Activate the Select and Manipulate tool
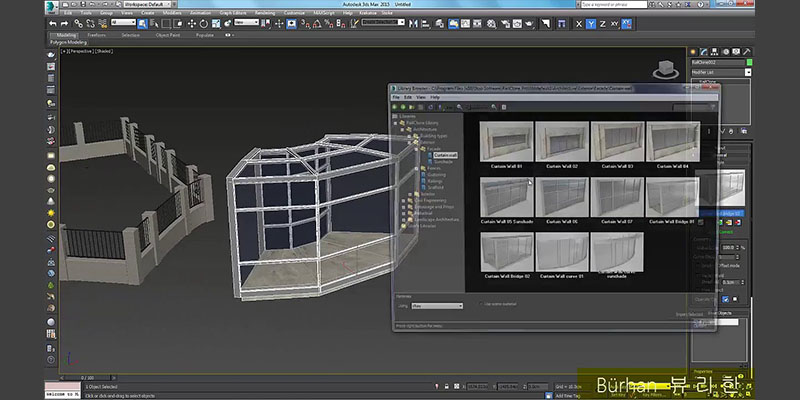 [x=280, y=23]
